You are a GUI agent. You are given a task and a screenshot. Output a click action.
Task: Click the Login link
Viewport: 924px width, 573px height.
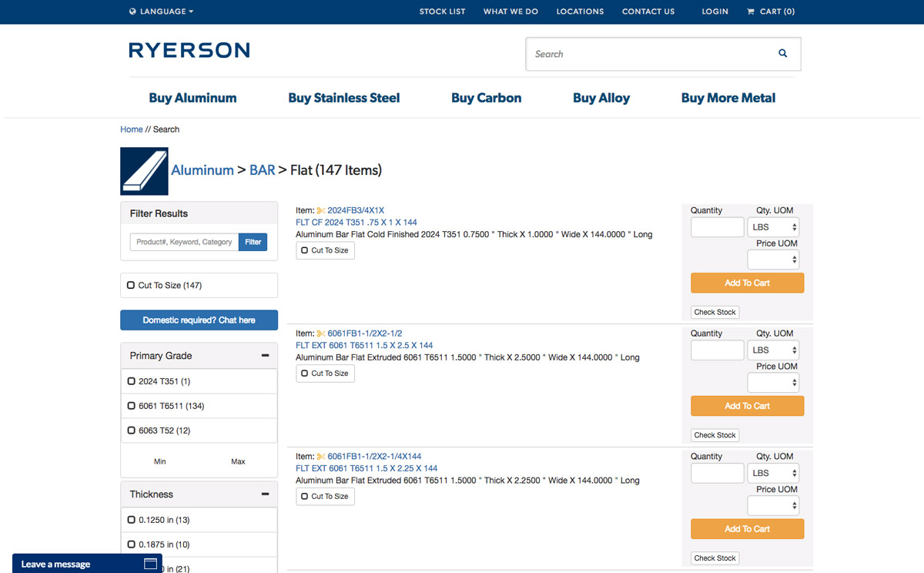click(x=715, y=12)
